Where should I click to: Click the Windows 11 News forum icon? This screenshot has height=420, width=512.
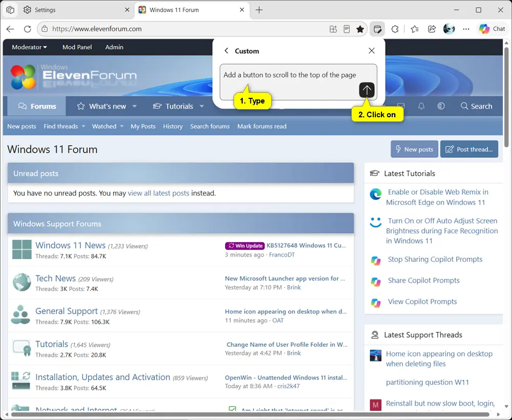point(22,249)
